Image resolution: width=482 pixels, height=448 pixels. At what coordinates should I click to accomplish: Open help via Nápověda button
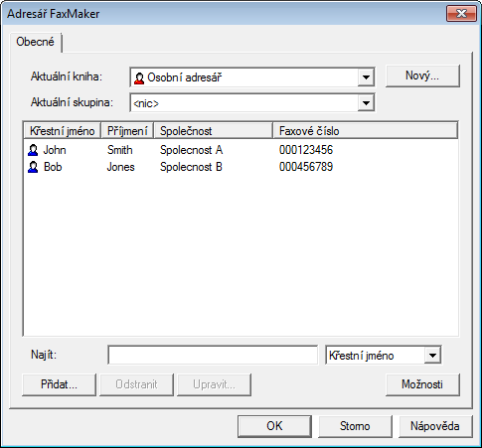point(435,426)
